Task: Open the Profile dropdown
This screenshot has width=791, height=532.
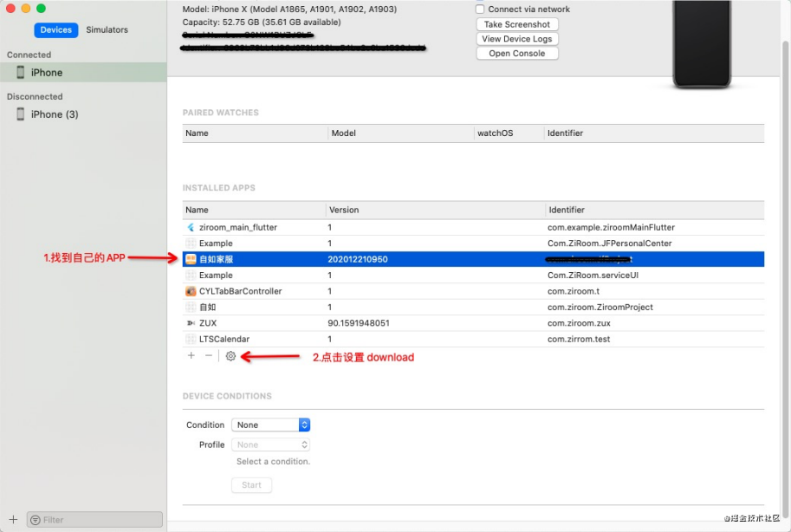Action: coord(271,444)
